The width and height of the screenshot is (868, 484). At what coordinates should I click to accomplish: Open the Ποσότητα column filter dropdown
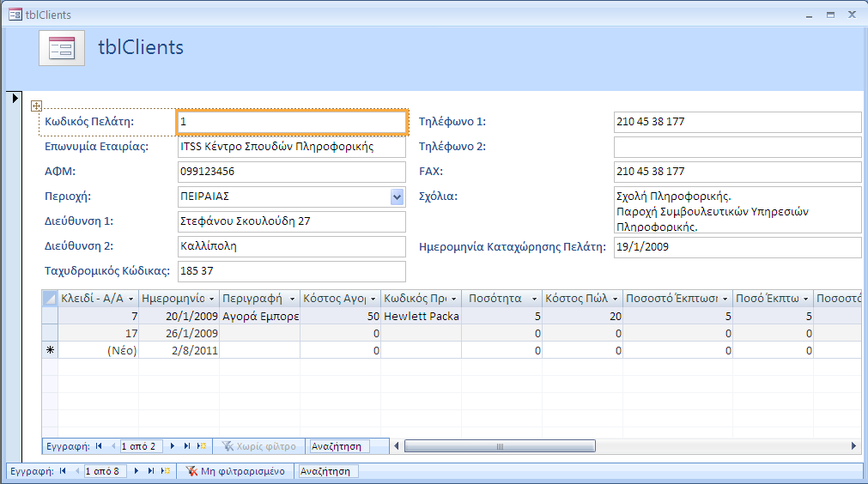[x=535, y=299]
